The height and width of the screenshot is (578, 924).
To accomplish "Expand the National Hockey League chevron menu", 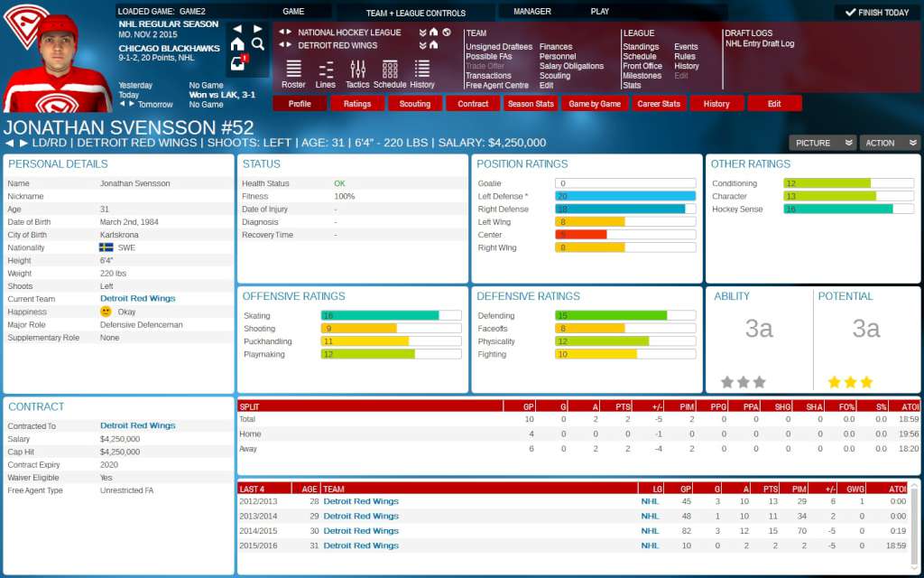I will [422, 32].
